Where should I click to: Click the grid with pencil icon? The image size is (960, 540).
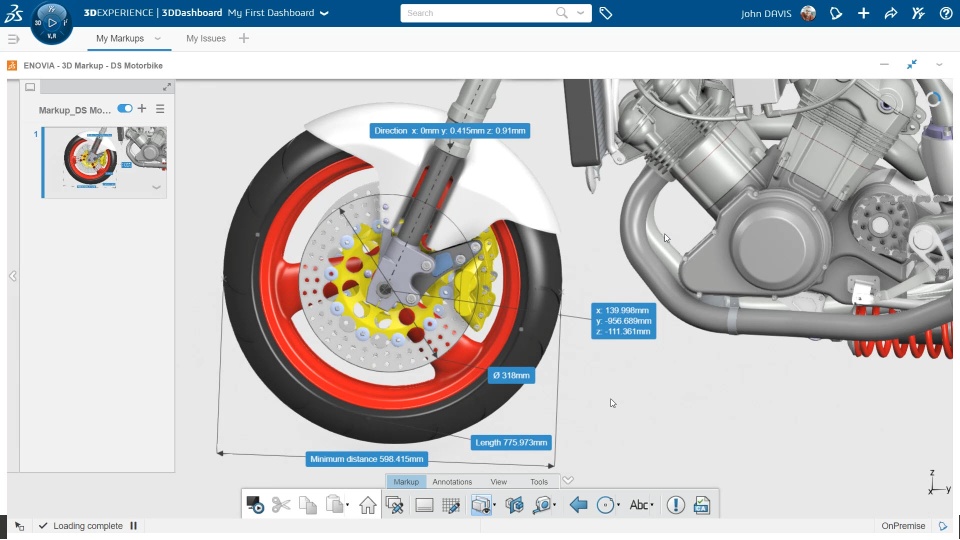(451, 505)
